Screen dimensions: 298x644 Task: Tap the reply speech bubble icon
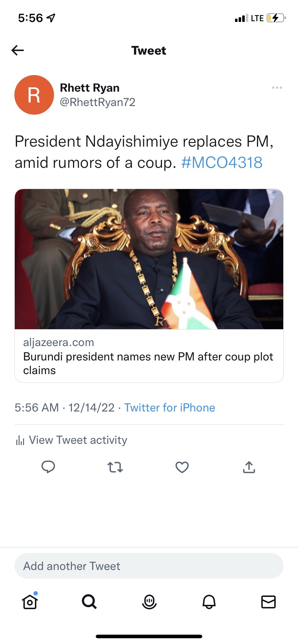coord(48,467)
